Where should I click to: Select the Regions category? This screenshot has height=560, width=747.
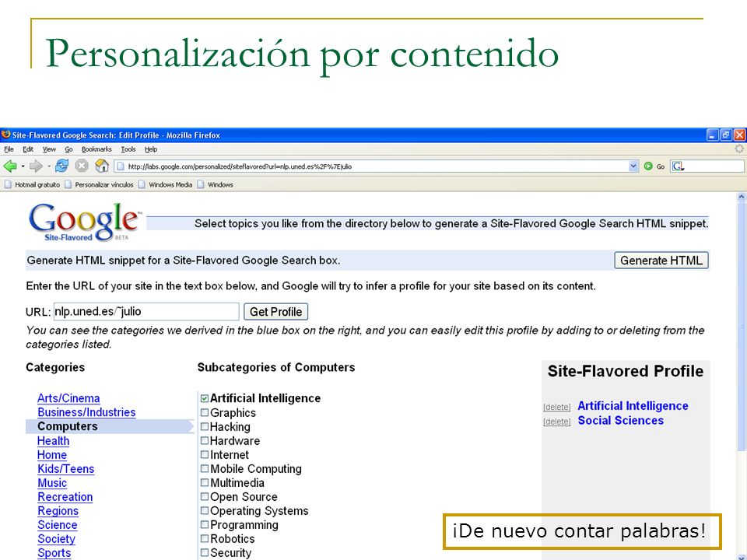58,511
